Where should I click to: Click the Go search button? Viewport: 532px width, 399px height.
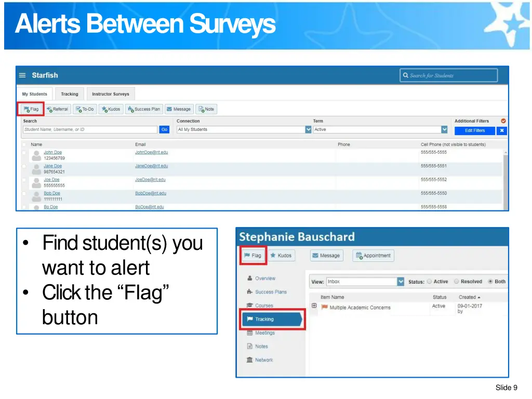pos(164,129)
